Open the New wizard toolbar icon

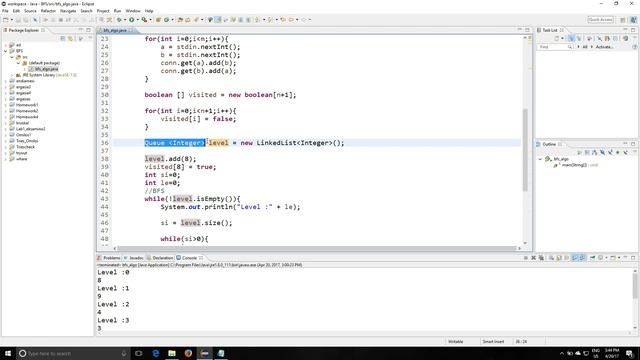pos(6,20)
